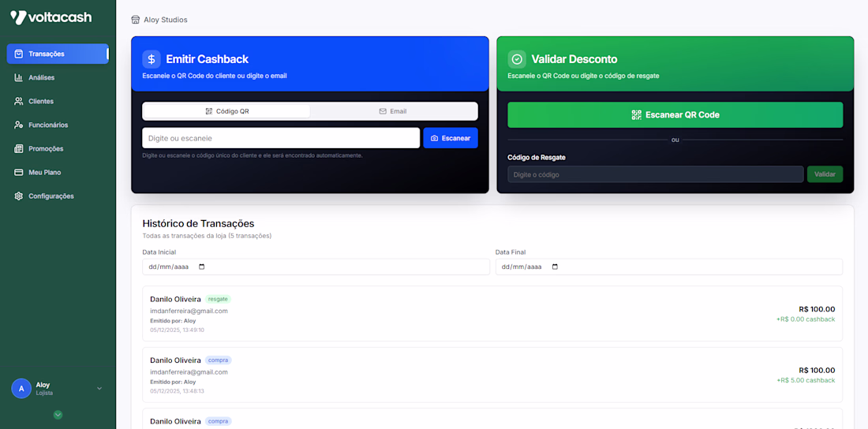Screen dimensions: 868x429
Task: Click the green down-arrow below the profile
Action: pos(58,415)
